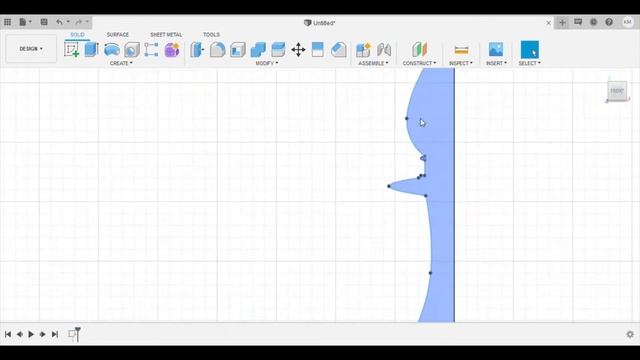Select the Move/Copy tool
Screen dimensions: 640x360
click(x=298, y=50)
